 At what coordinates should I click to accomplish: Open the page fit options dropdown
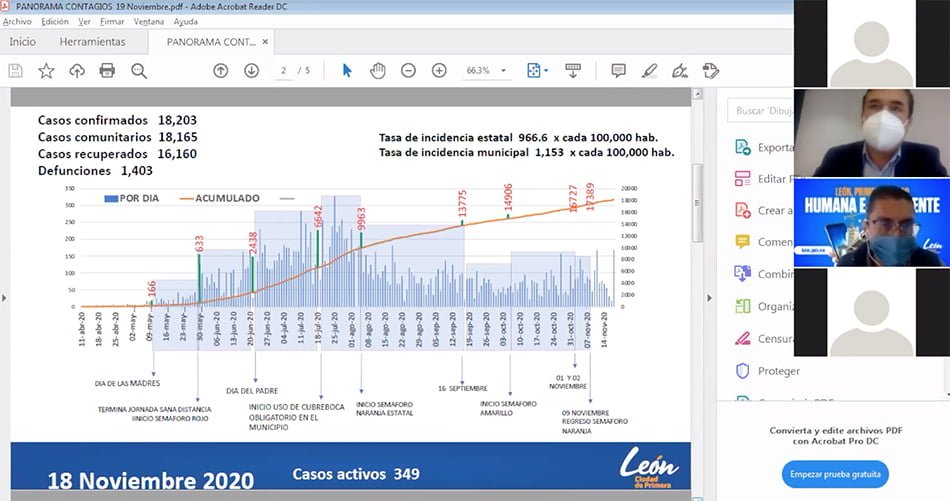538,71
